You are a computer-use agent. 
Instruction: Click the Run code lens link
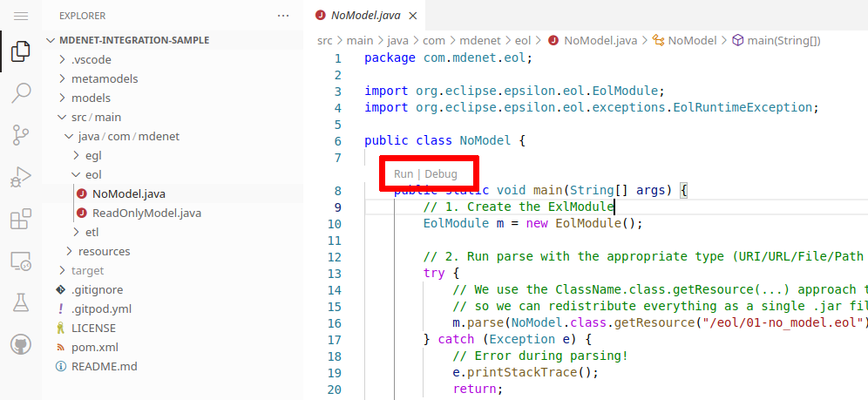tap(403, 174)
